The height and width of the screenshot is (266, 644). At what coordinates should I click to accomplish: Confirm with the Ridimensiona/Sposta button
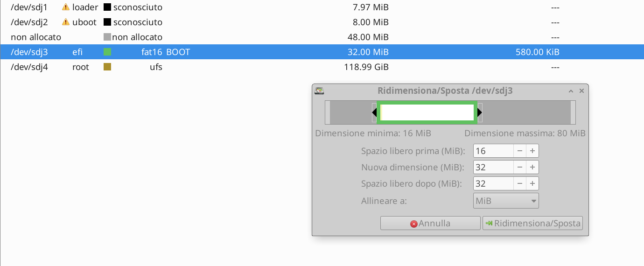coord(532,224)
